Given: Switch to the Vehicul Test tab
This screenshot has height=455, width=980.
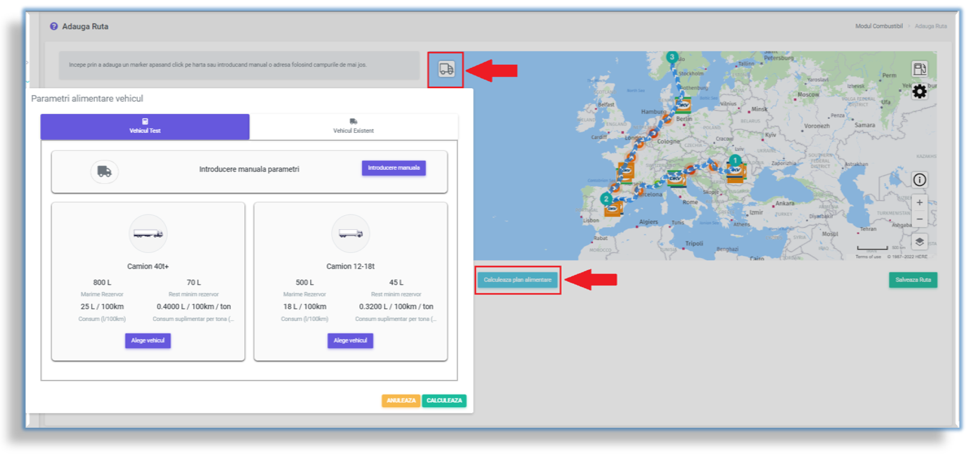Looking at the screenshot, I should point(145,127).
